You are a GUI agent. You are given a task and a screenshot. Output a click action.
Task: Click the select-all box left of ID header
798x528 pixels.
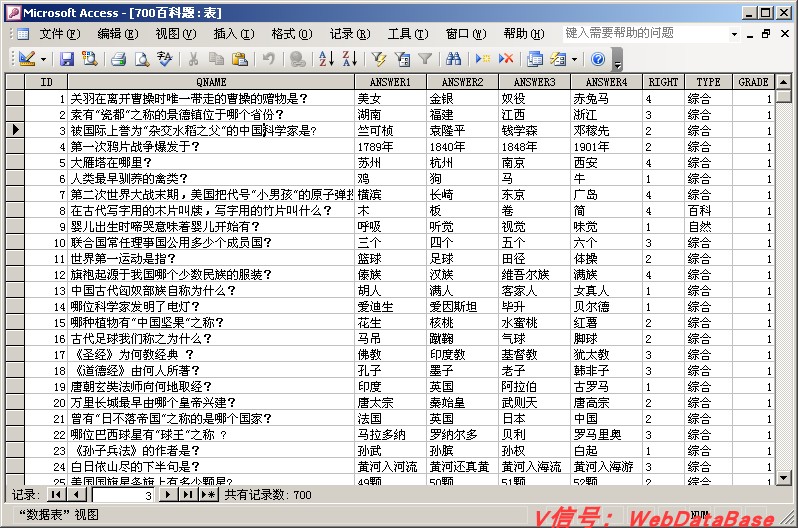(15, 82)
